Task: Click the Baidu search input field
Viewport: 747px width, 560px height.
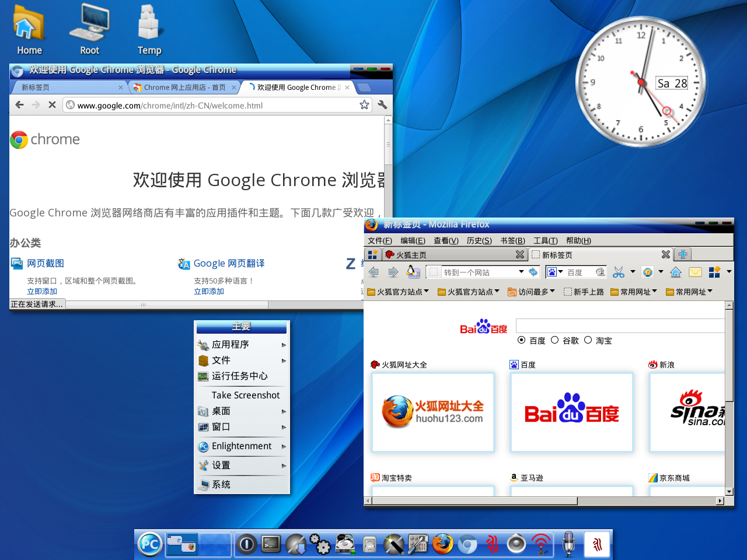Action: [620, 325]
